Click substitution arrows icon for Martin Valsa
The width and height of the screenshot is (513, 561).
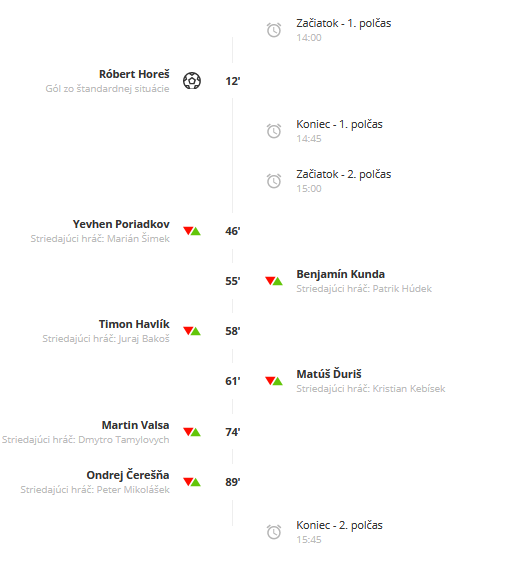(192, 432)
